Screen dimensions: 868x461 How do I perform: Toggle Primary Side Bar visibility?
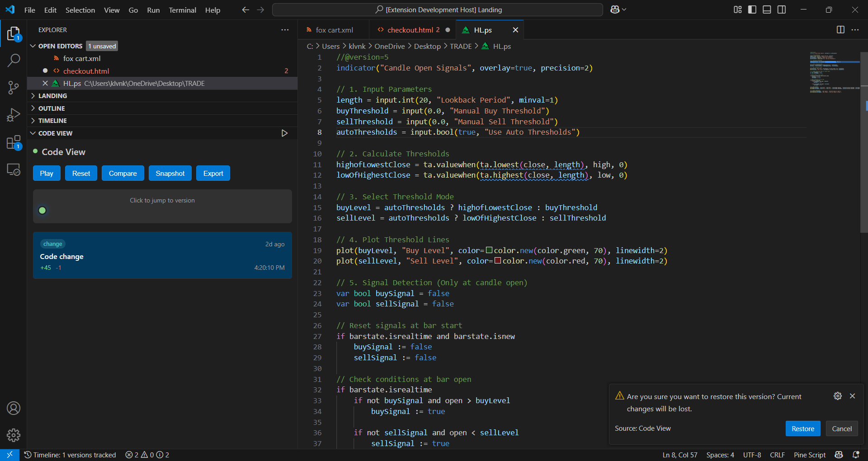pyautogui.click(x=752, y=9)
